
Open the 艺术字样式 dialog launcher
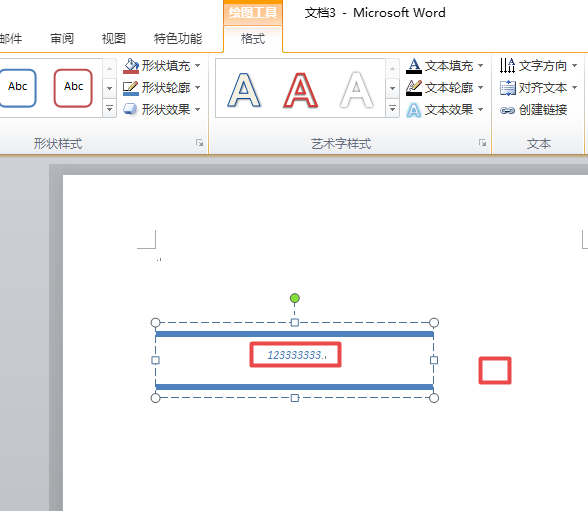click(x=483, y=143)
